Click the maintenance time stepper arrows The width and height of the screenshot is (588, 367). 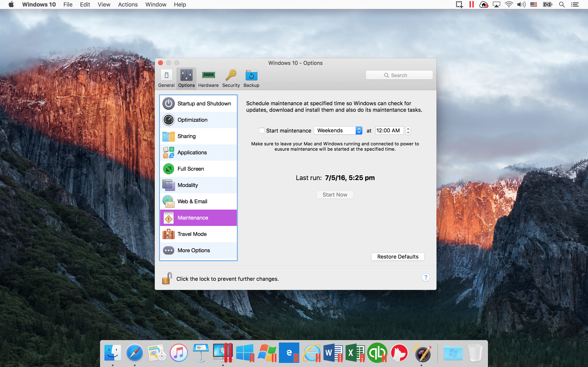[x=408, y=130]
